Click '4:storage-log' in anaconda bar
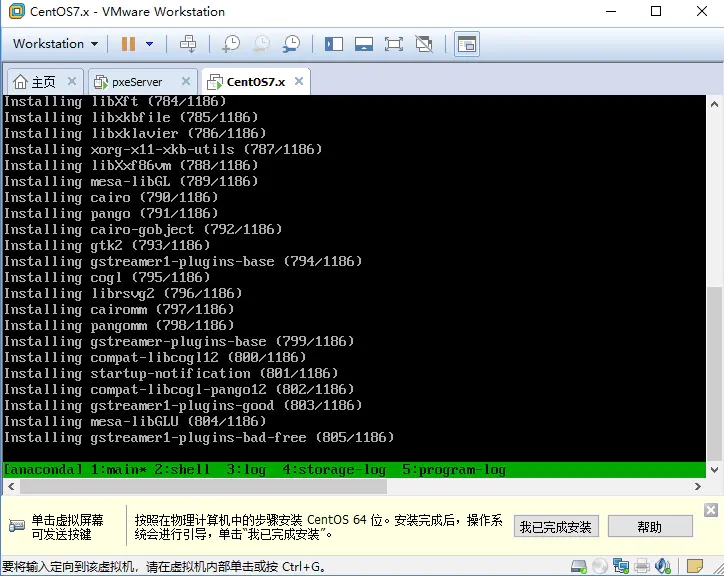Viewport: 724px width, 576px height. (334, 470)
